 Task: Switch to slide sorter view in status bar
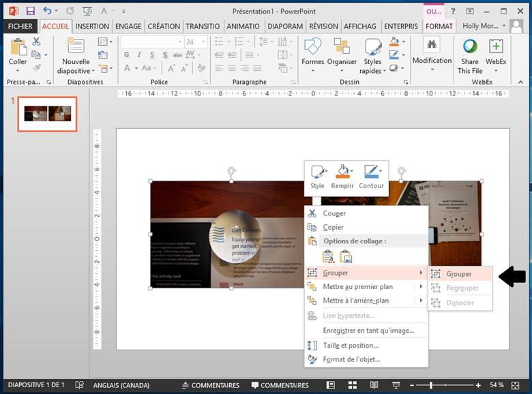pos(353,385)
